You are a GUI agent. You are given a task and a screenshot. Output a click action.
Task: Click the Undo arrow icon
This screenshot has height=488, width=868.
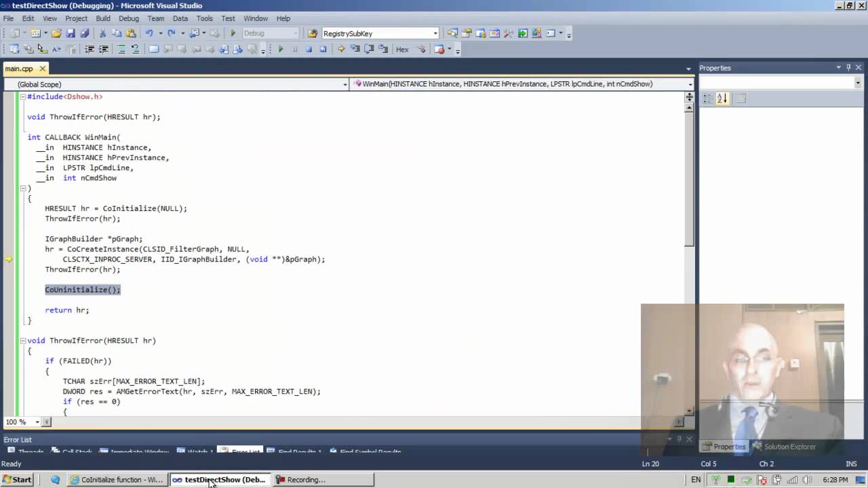[x=149, y=33]
